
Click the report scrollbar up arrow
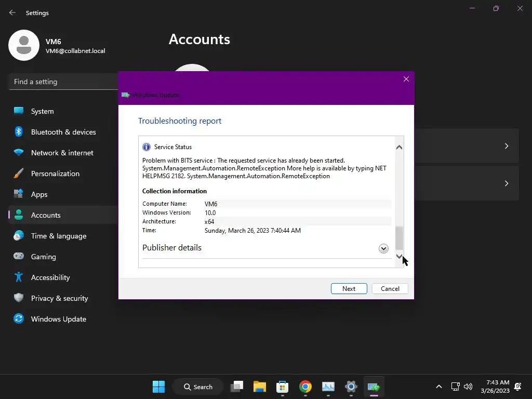(399, 147)
